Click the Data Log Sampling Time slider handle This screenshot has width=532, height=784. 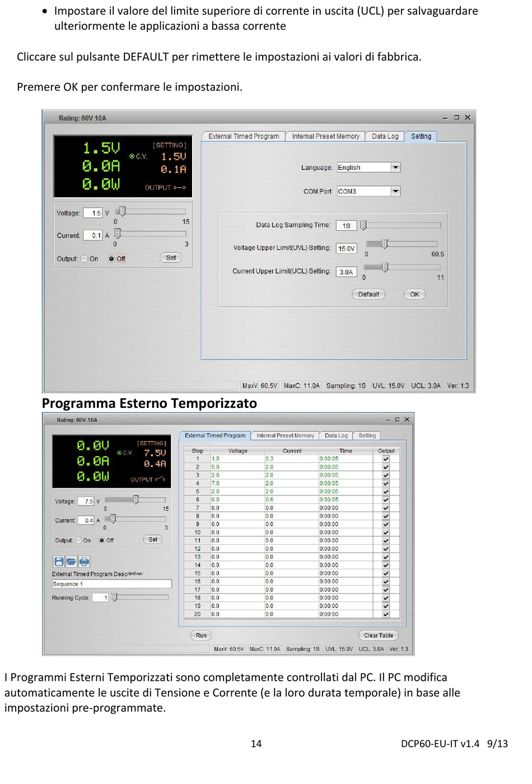pyautogui.click(x=363, y=225)
